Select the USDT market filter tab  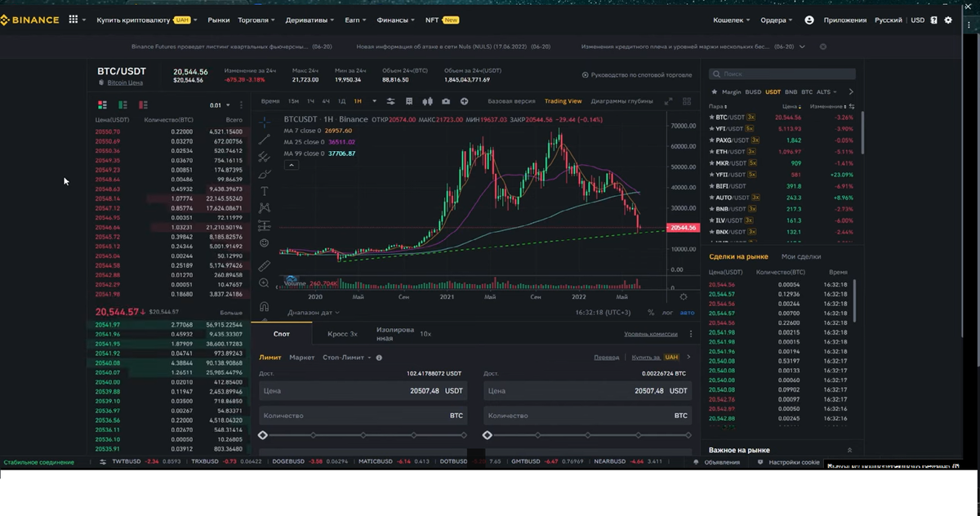(x=773, y=92)
